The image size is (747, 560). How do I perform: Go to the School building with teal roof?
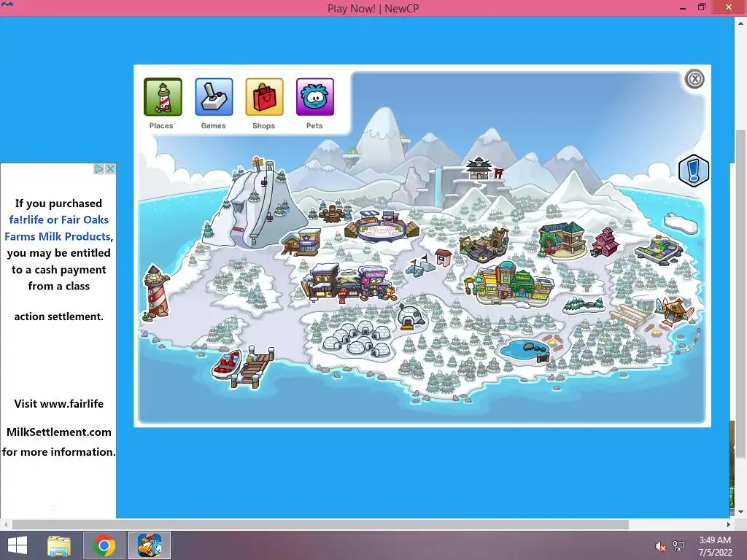click(x=562, y=239)
